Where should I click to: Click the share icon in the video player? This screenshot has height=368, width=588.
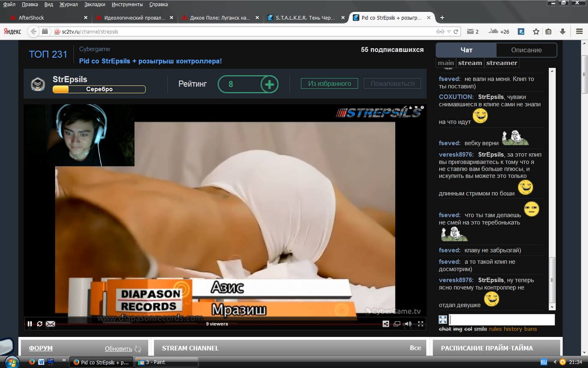pos(386,324)
